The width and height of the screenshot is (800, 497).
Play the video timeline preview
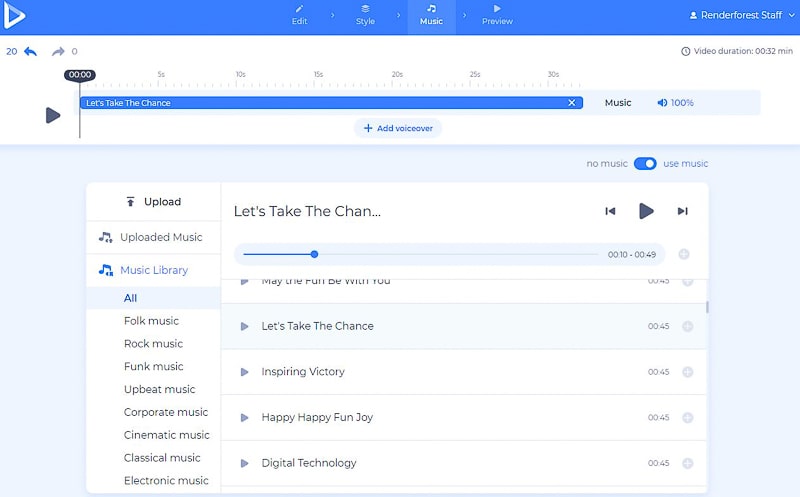coord(53,115)
